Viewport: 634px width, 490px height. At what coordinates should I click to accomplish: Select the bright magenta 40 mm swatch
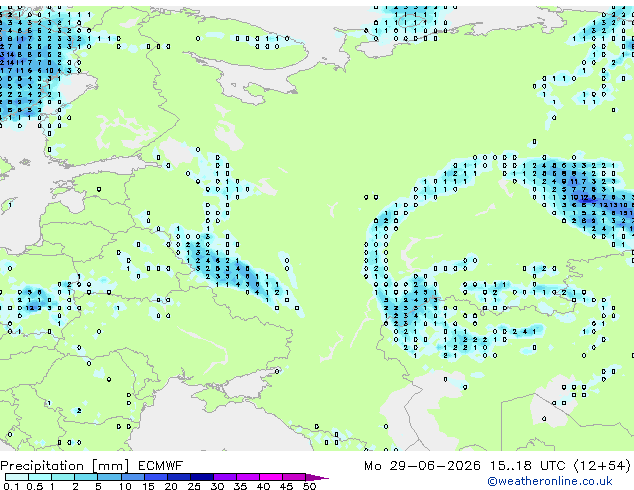pyautogui.click(x=271, y=477)
